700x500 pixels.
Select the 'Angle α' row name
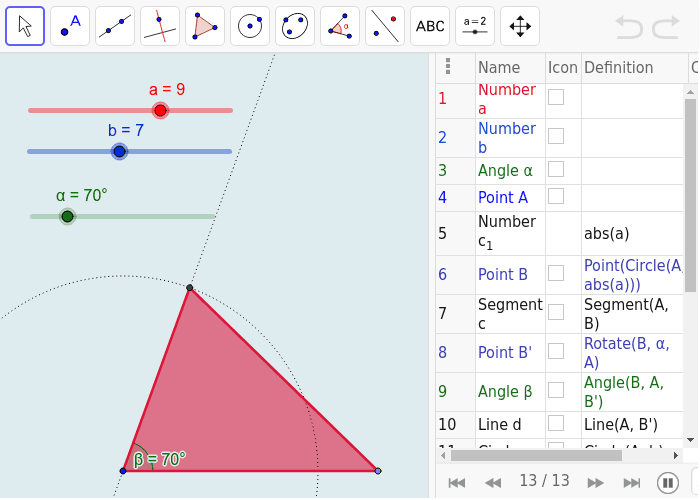505,171
